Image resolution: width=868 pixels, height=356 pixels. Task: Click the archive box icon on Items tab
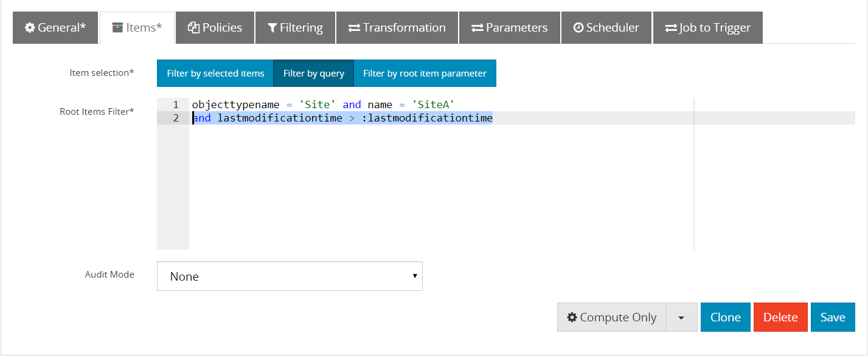[x=118, y=28]
